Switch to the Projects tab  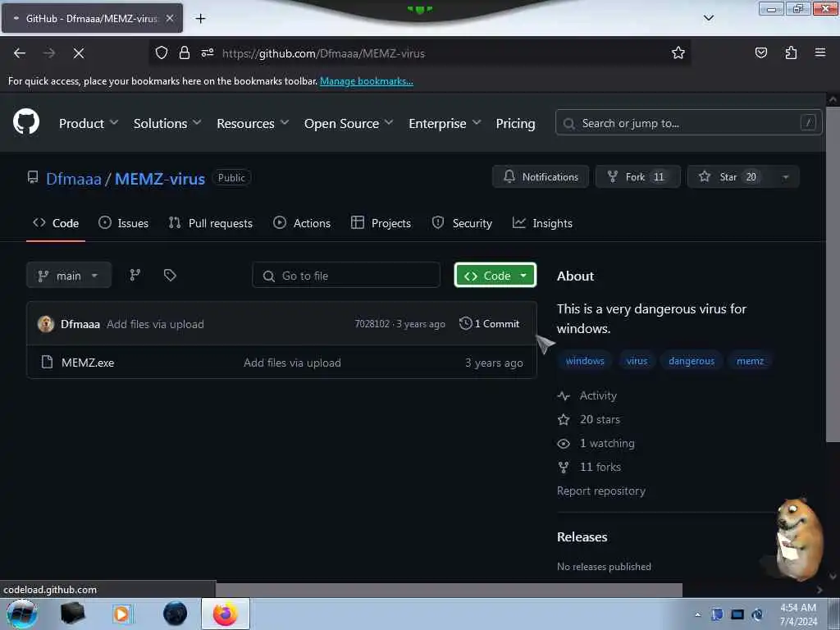[x=381, y=223]
